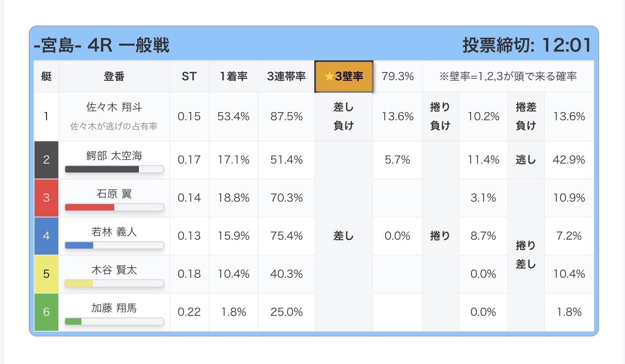Click the ST column header
The height and width of the screenshot is (364, 625).
189,77
